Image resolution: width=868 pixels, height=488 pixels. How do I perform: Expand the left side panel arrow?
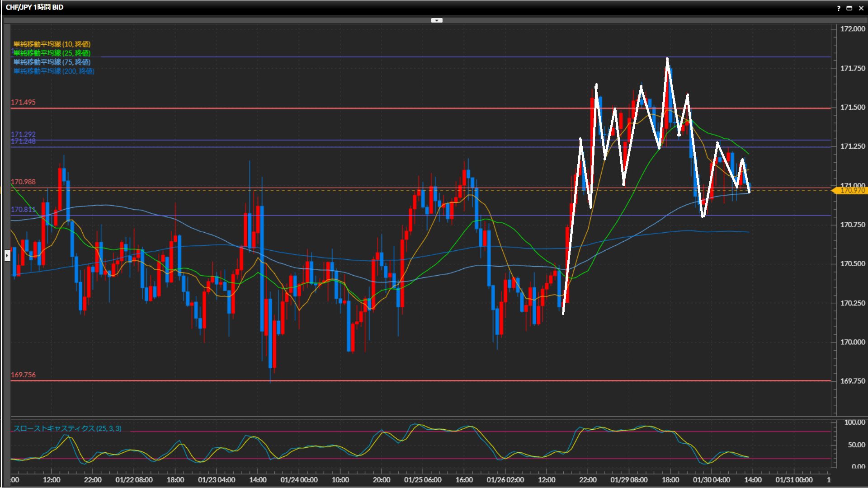point(7,256)
